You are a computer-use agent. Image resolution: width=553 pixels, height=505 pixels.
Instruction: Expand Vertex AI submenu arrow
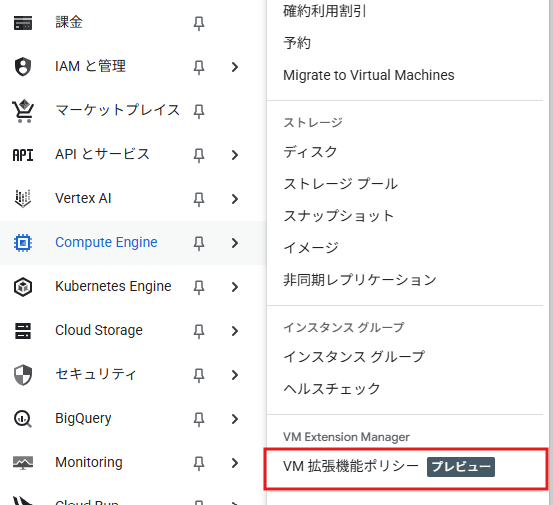(235, 199)
